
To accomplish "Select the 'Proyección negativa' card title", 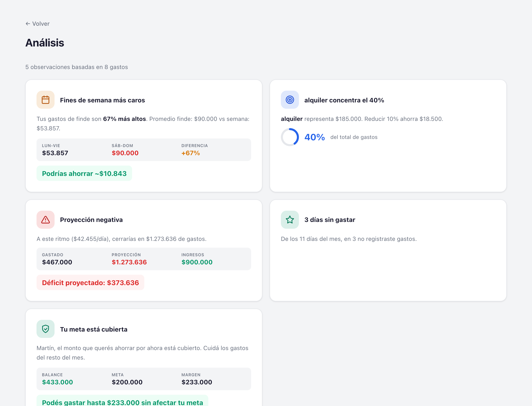I will 91,220.
